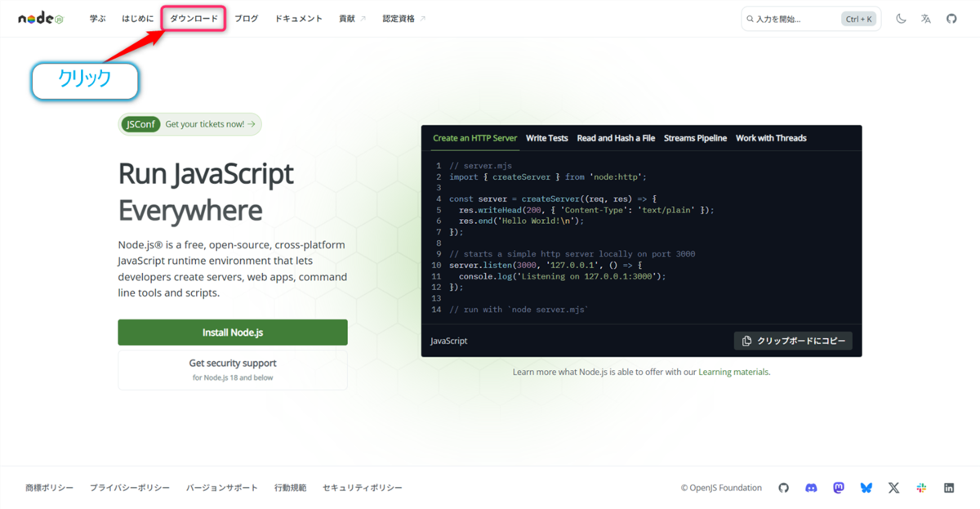Screen dimensions: 980x509
Task: Open footer LinkedIn icon
Action: (949, 488)
